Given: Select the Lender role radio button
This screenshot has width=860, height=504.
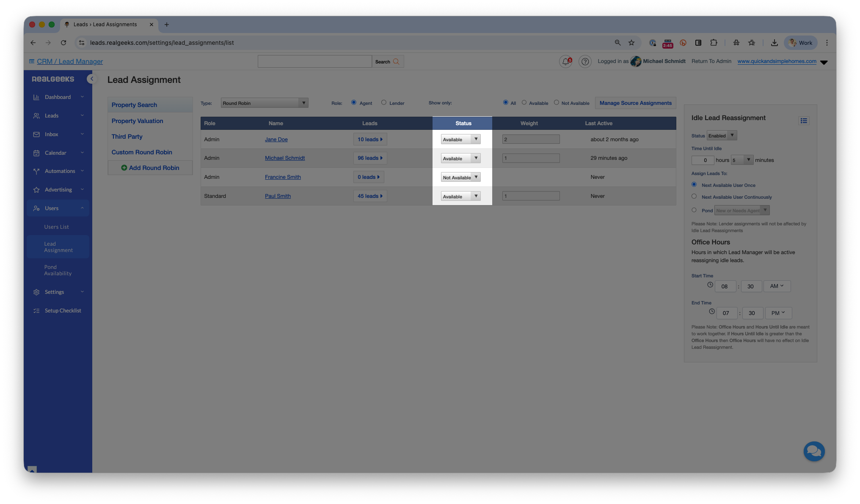Looking at the screenshot, I should pos(384,102).
